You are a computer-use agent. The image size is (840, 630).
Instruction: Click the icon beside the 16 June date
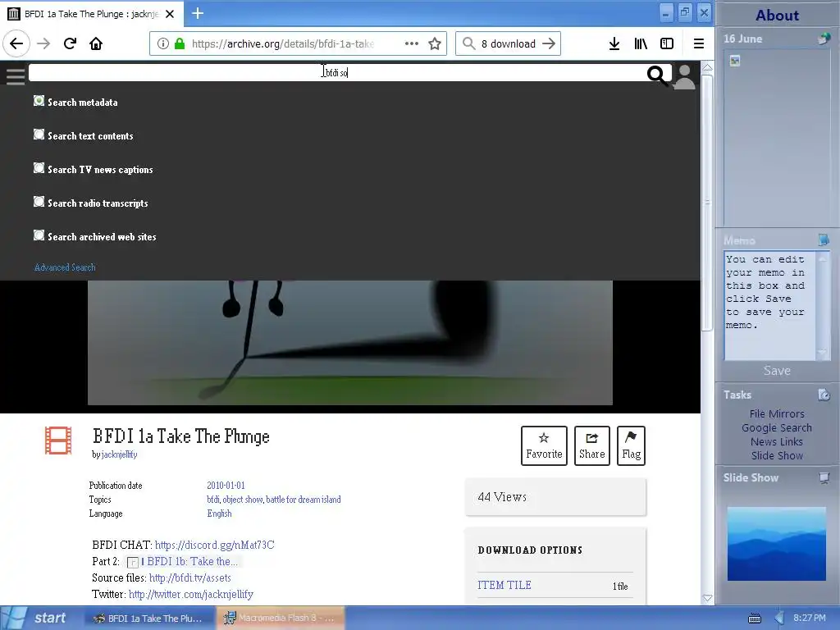824,39
